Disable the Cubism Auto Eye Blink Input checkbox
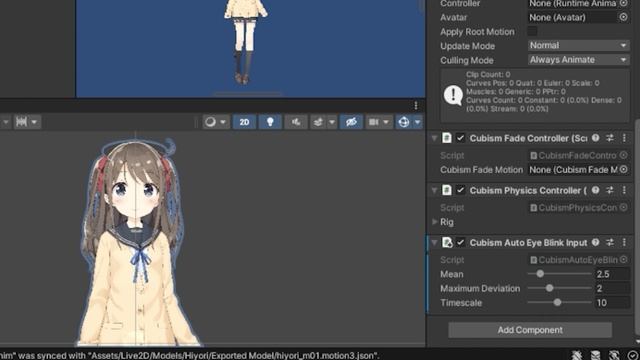Screen dimensions: 640x360 tap(460, 242)
